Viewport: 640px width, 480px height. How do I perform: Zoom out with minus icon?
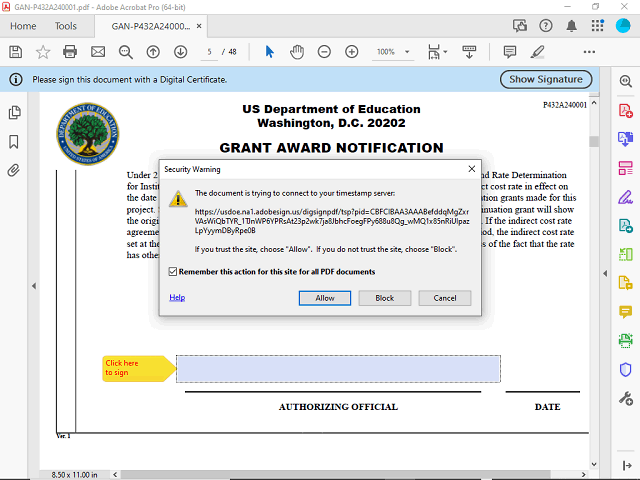(x=324, y=52)
